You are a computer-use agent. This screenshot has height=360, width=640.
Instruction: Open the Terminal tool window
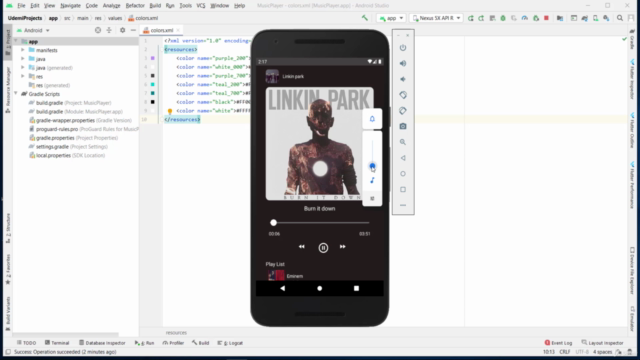(x=57, y=343)
